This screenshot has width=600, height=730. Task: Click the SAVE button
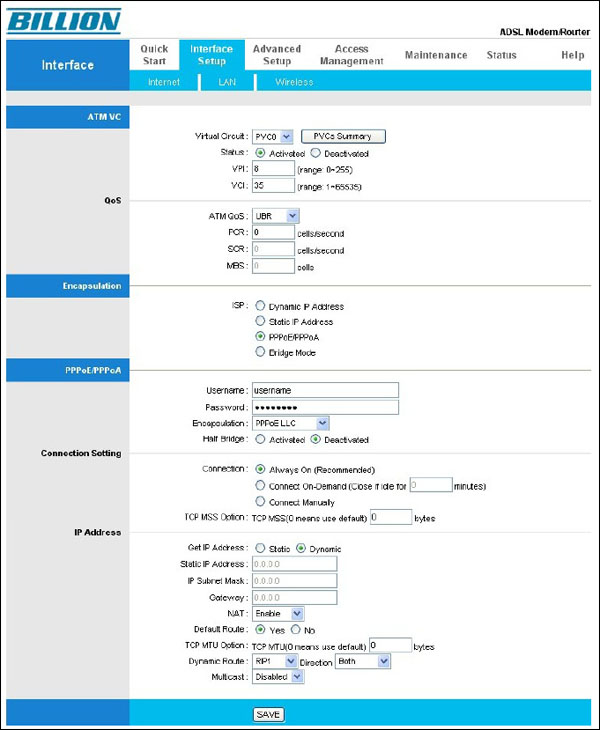pyautogui.click(x=269, y=714)
